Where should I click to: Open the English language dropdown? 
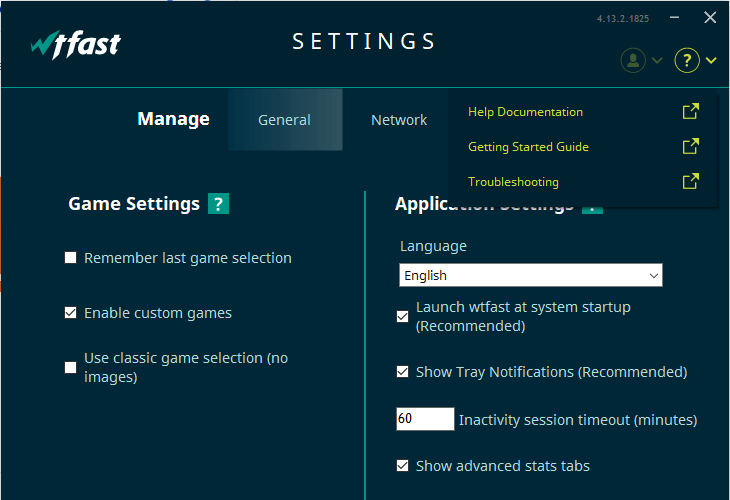pos(530,275)
